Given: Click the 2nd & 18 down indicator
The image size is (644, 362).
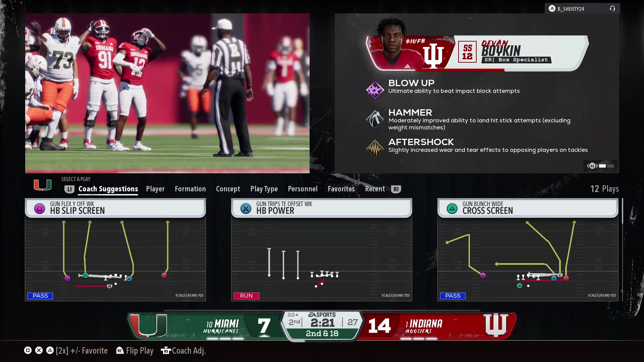Looking at the screenshot, I should 322,334.
